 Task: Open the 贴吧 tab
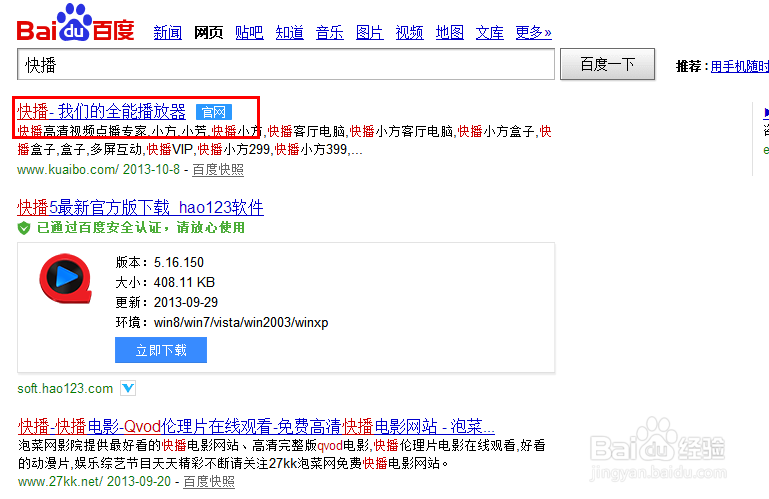tap(249, 33)
